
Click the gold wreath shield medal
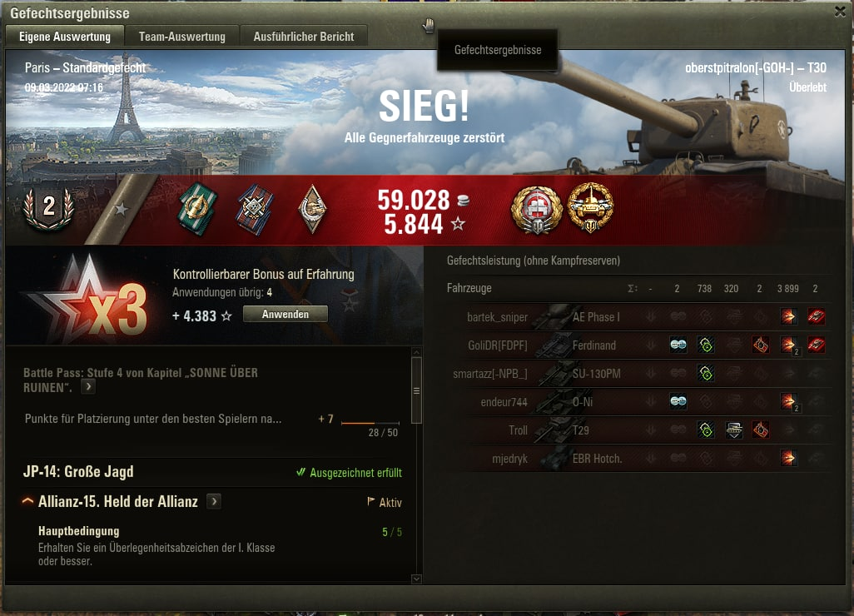(537, 210)
